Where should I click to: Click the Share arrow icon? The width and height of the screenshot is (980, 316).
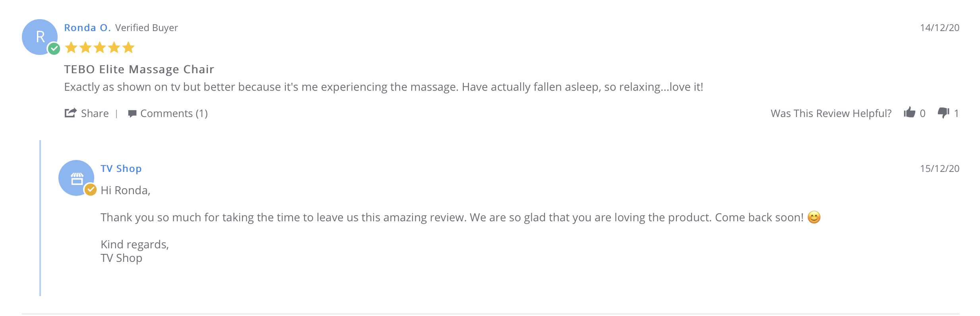(70, 113)
